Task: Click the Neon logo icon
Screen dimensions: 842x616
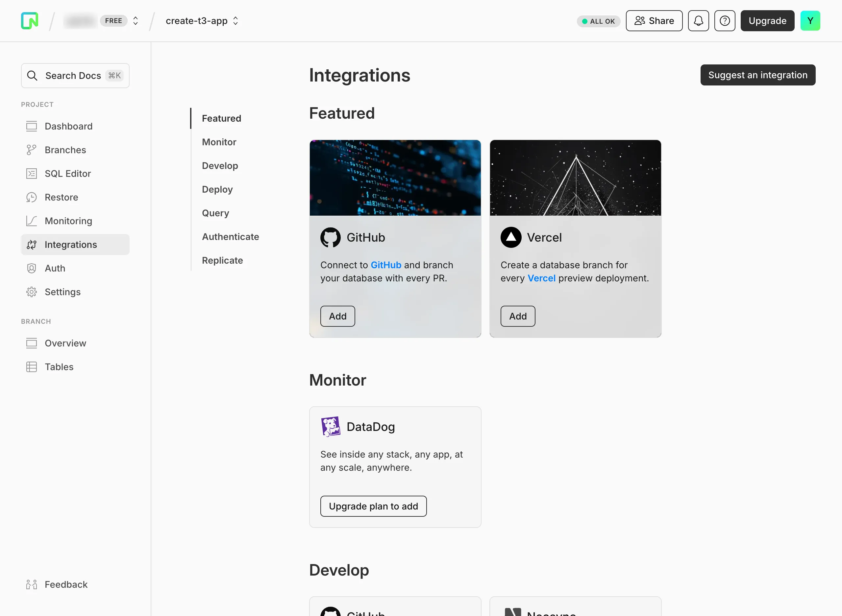Action: (x=30, y=20)
